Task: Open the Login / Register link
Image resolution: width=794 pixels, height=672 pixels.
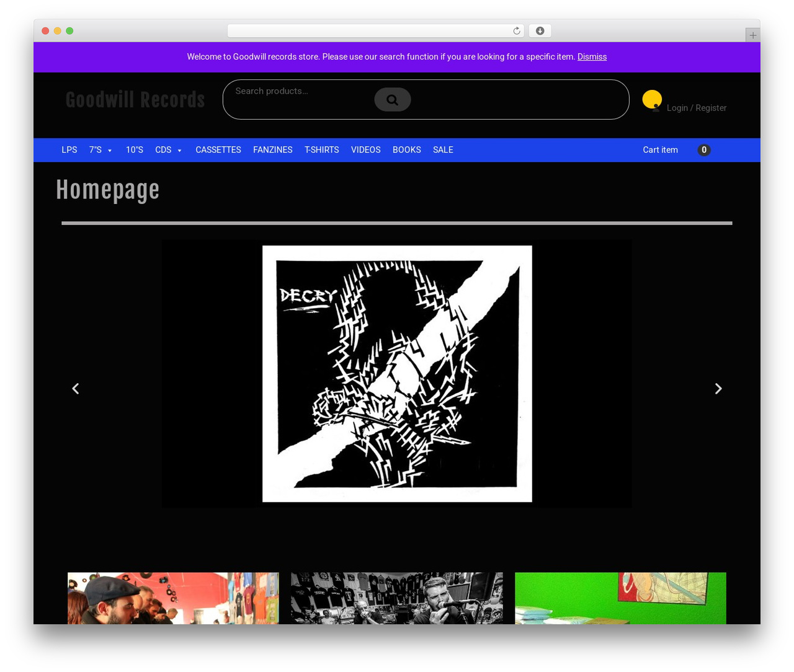Action: [x=697, y=108]
